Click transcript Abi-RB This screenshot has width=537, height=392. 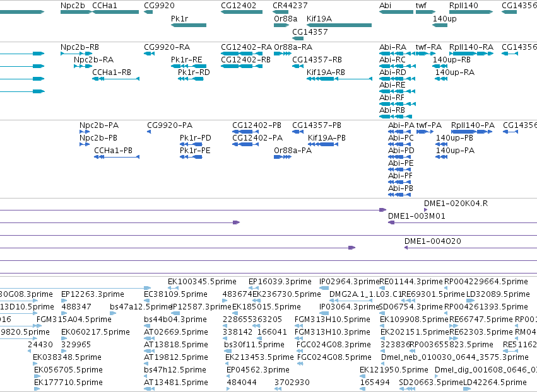point(396,117)
